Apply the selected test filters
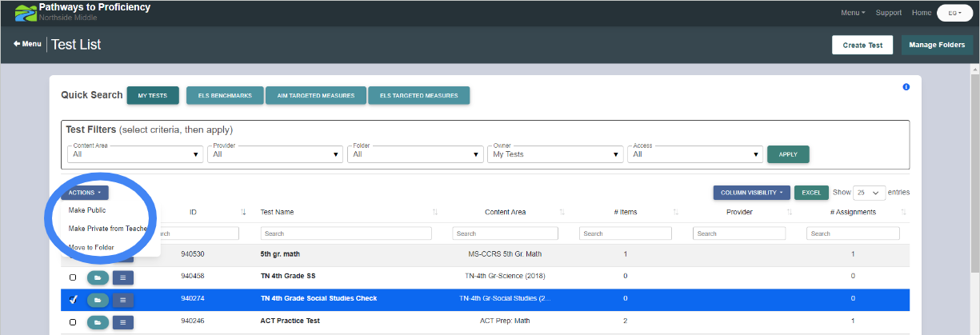 point(788,154)
